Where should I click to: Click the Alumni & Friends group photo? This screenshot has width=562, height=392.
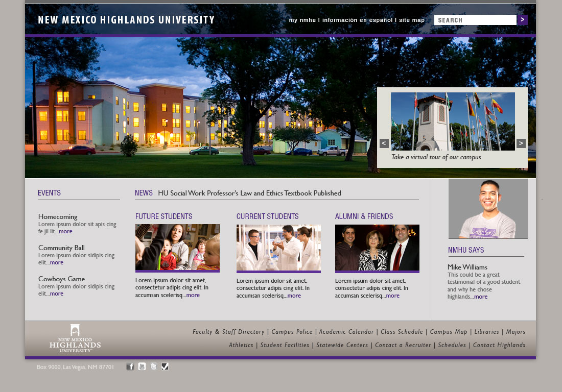(x=377, y=249)
